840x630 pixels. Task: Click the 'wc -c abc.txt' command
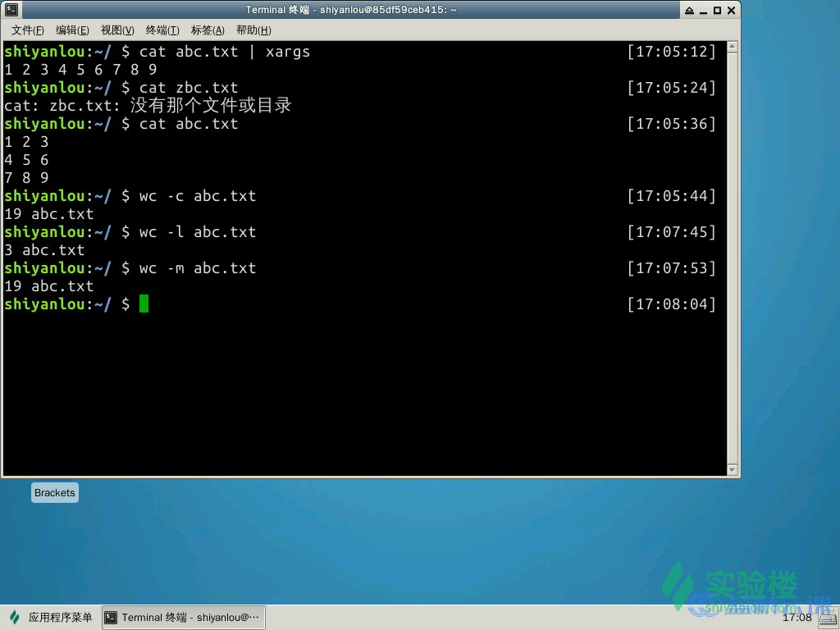[x=198, y=196]
